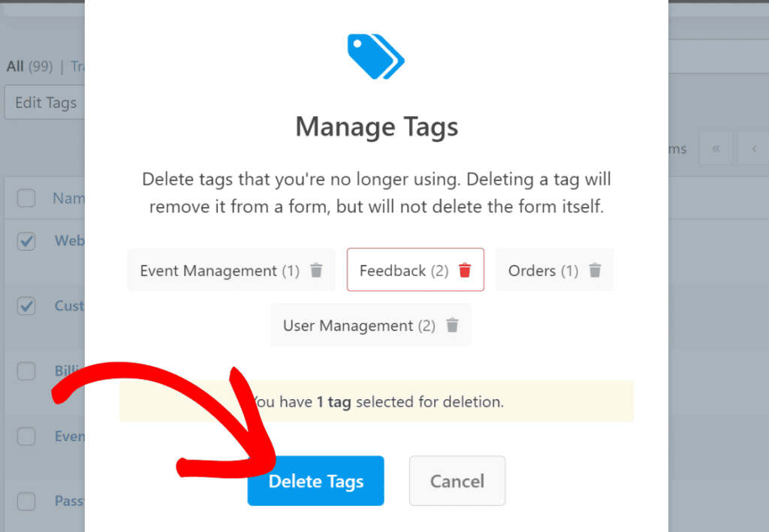Image resolution: width=769 pixels, height=532 pixels.
Task: Click the trash icon beside Event Management tag
Action: [x=316, y=270]
